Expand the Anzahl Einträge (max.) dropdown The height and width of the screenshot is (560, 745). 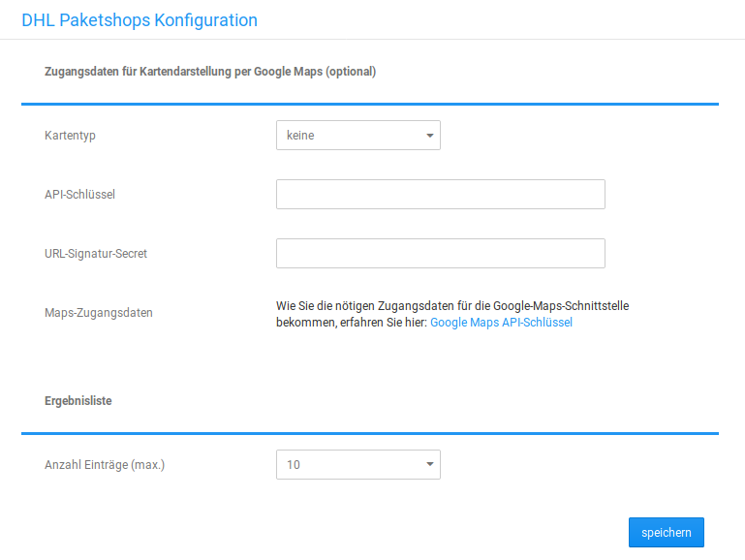click(357, 465)
